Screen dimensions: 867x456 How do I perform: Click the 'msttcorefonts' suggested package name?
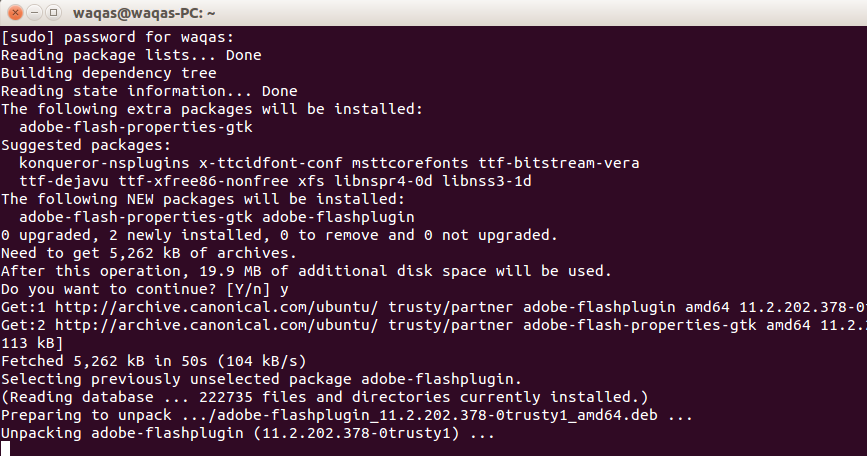point(410,163)
